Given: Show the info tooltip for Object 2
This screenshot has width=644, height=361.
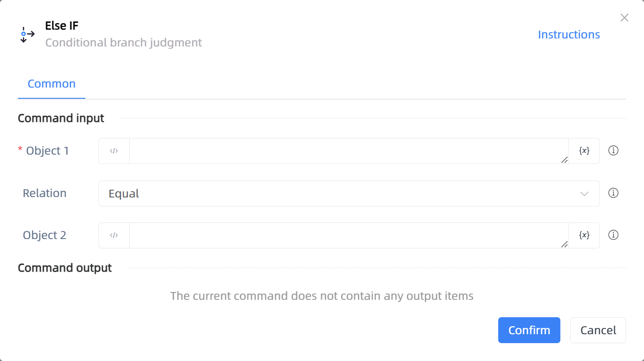Looking at the screenshot, I should [614, 235].
